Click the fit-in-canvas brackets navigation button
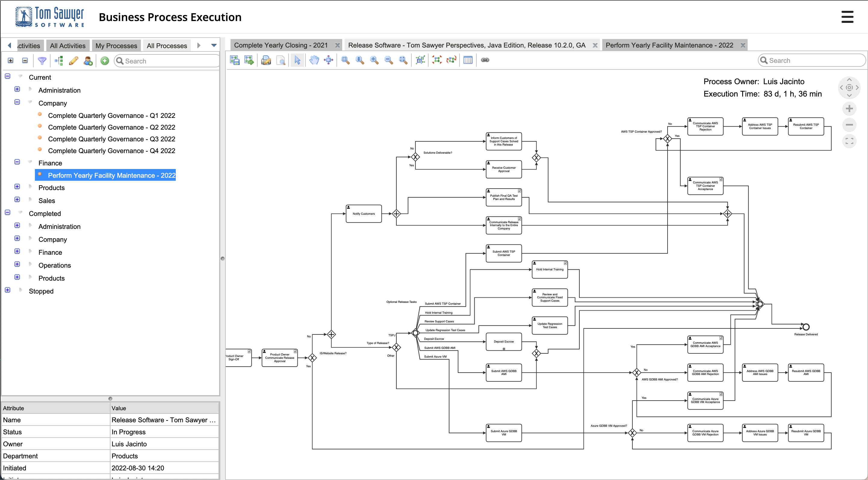 (849, 141)
